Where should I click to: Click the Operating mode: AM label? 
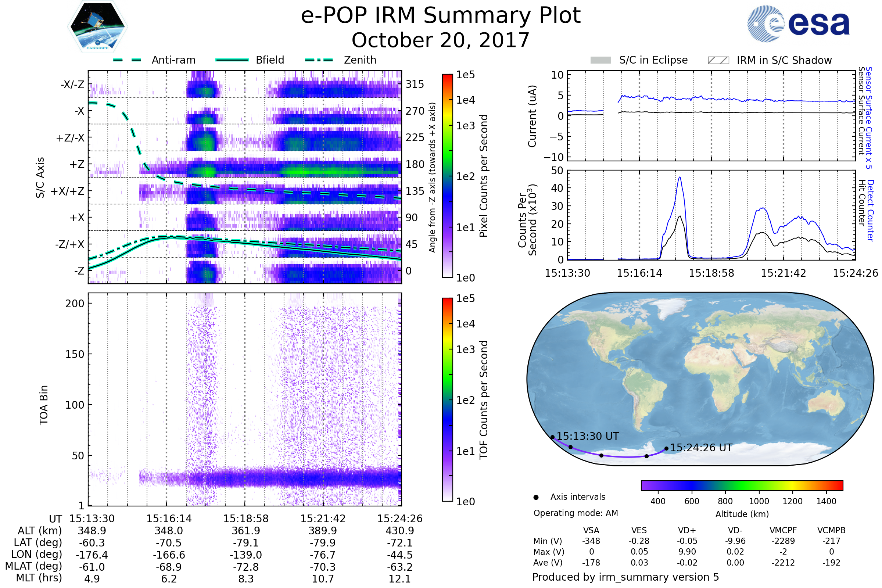[x=576, y=513]
